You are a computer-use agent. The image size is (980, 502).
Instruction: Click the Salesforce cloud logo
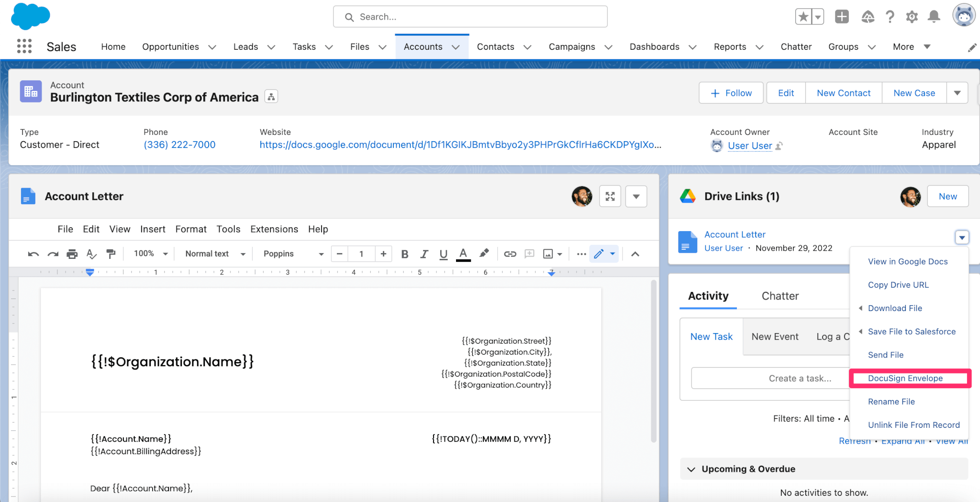coord(30,16)
